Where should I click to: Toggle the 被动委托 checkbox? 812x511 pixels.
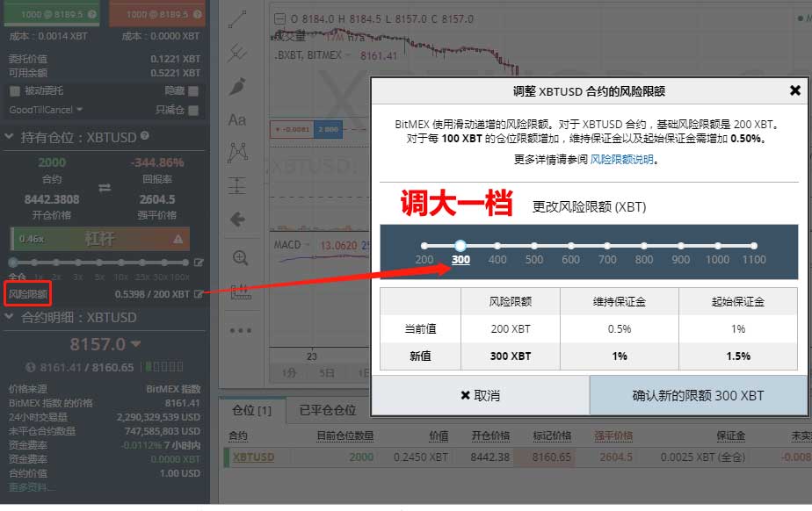click(x=14, y=91)
